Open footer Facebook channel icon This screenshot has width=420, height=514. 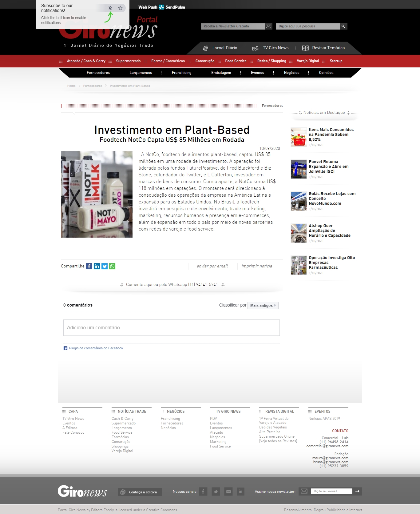[x=203, y=492]
